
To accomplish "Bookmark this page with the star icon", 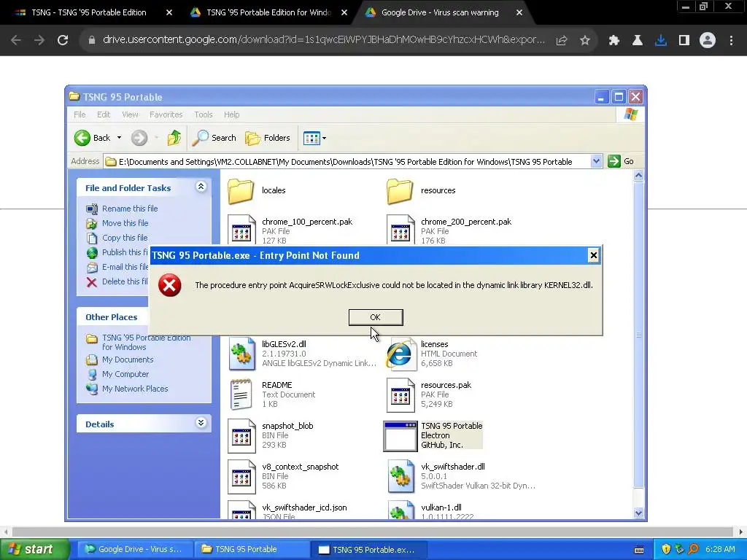I will coord(584,41).
